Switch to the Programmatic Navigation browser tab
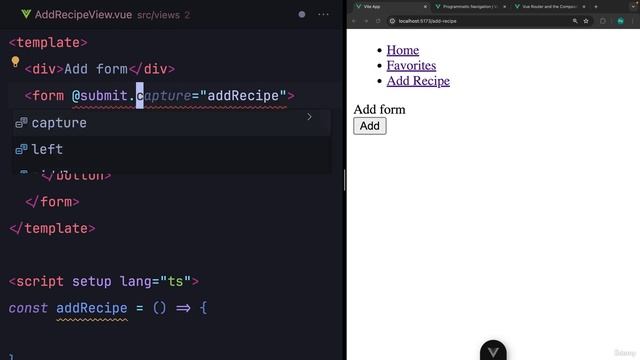This screenshot has height=360, width=640. pos(469,7)
